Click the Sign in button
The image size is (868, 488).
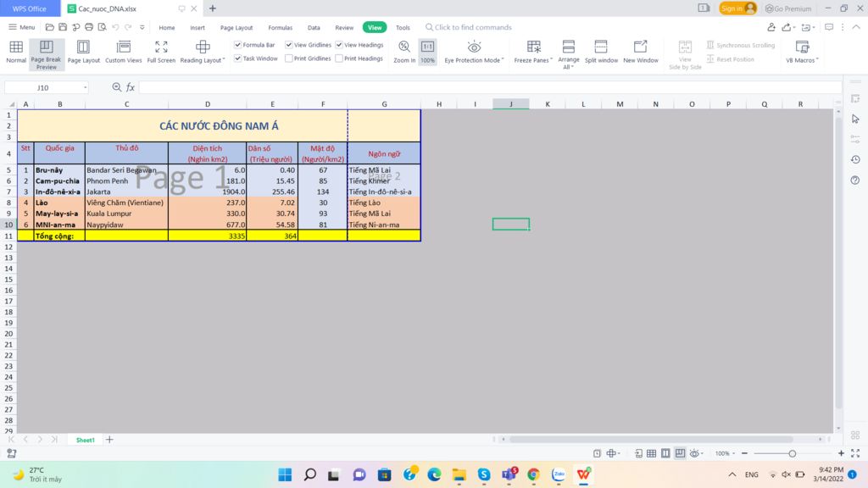(737, 8)
